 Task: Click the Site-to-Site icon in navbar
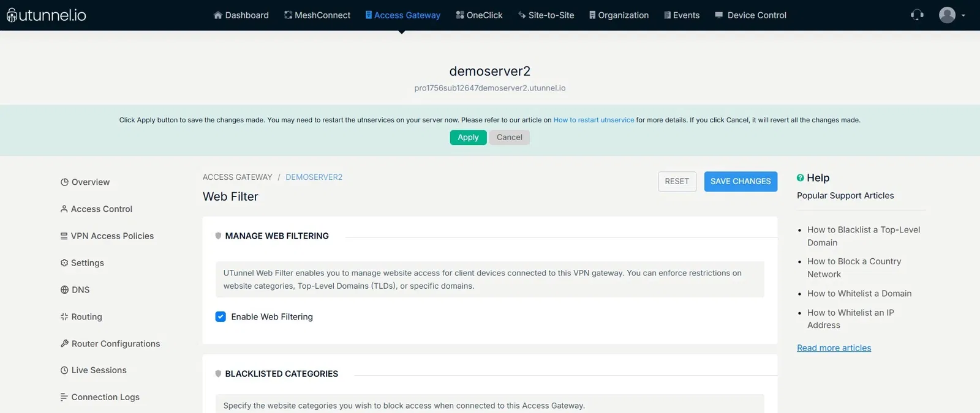tap(522, 15)
